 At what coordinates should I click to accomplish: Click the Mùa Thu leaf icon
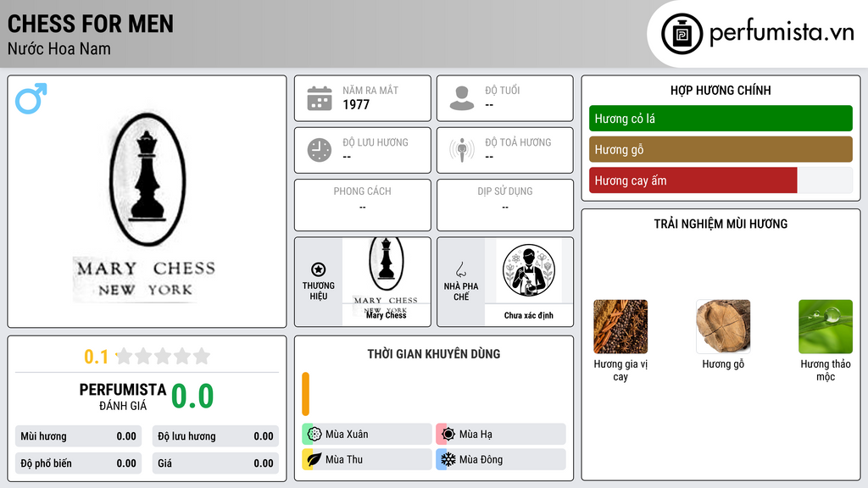click(x=314, y=459)
